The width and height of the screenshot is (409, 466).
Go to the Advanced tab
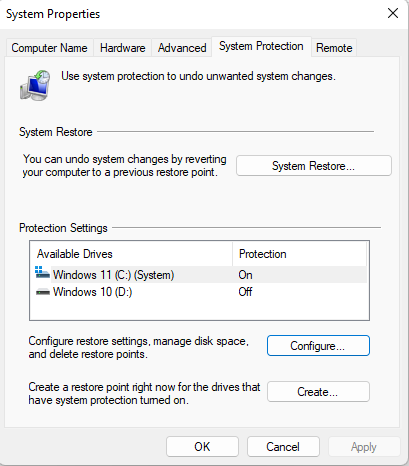coord(182,48)
